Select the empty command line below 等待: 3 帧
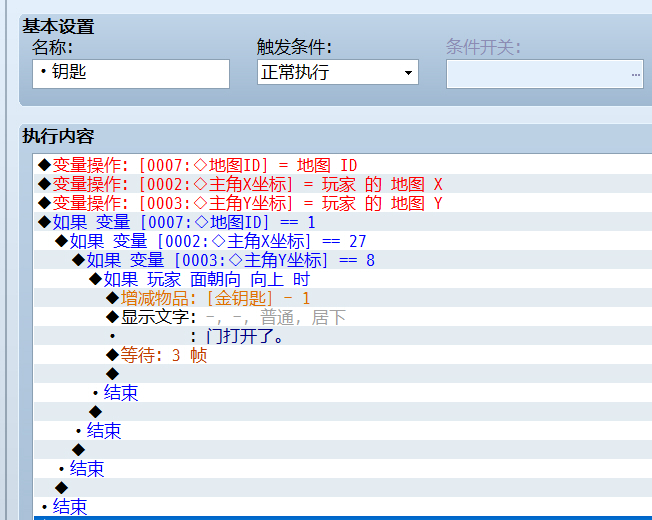Viewport: 652px width, 520px height. pos(343,374)
